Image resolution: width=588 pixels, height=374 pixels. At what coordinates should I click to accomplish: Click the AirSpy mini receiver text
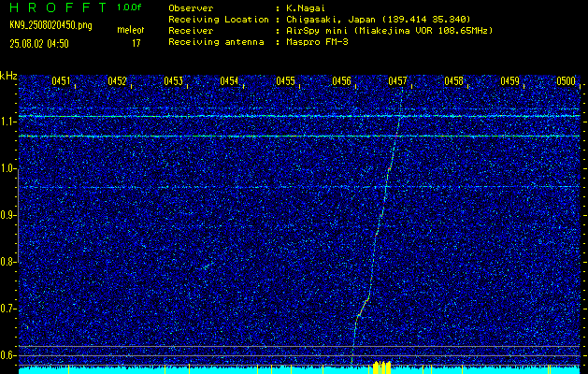[390, 31]
